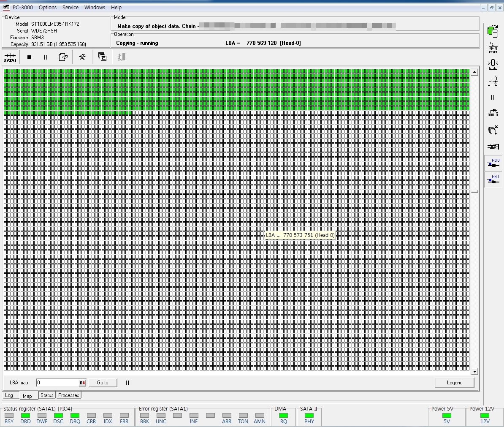Select the Map tab
This screenshot has height=427, width=504.
(27, 396)
